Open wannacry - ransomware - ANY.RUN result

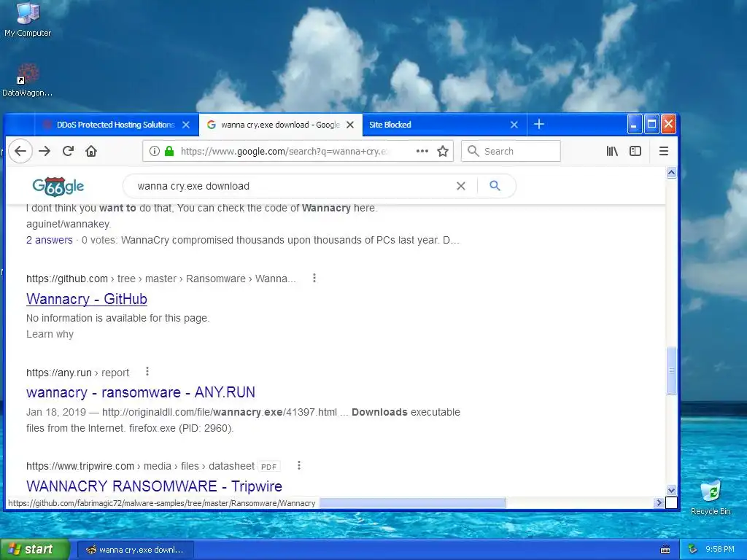pyautogui.click(x=141, y=392)
